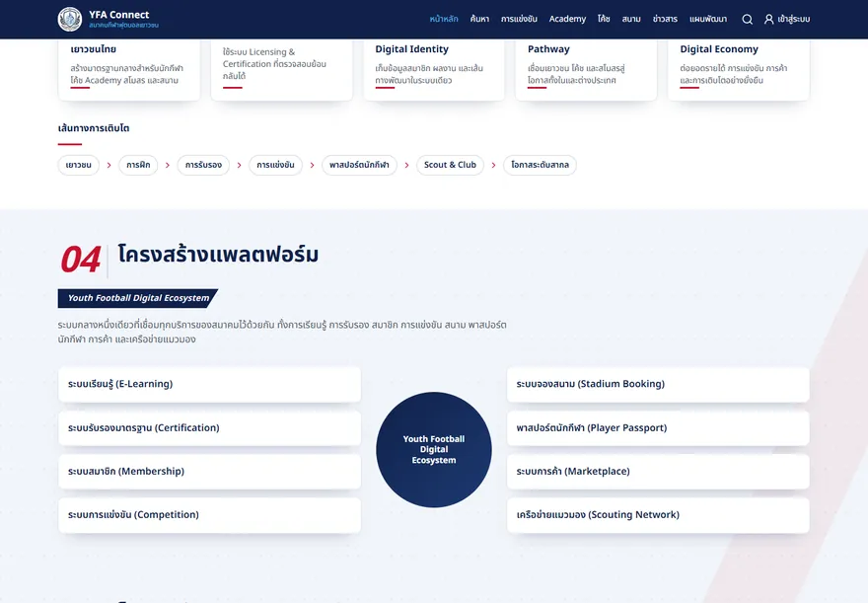This screenshot has height=603, width=868.
Task: Click the arrow after the การฝึก pill
Action: tap(167, 165)
